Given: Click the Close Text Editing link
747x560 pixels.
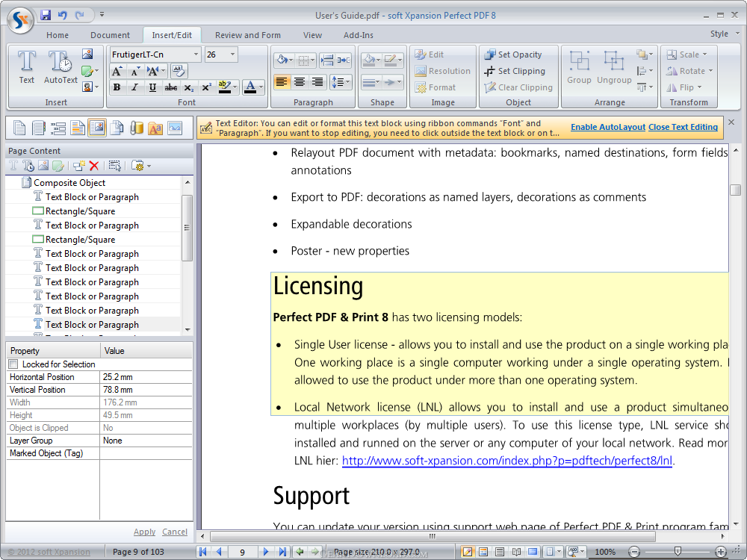Looking at the screenshot, I should coord(683,127).
